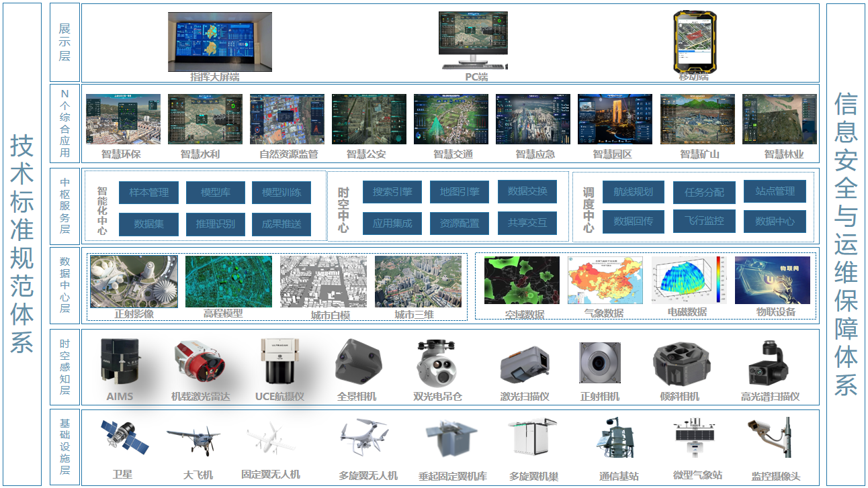Open the 搜索引擎 module
Screen dimensions: 868x488
[392, 192]
